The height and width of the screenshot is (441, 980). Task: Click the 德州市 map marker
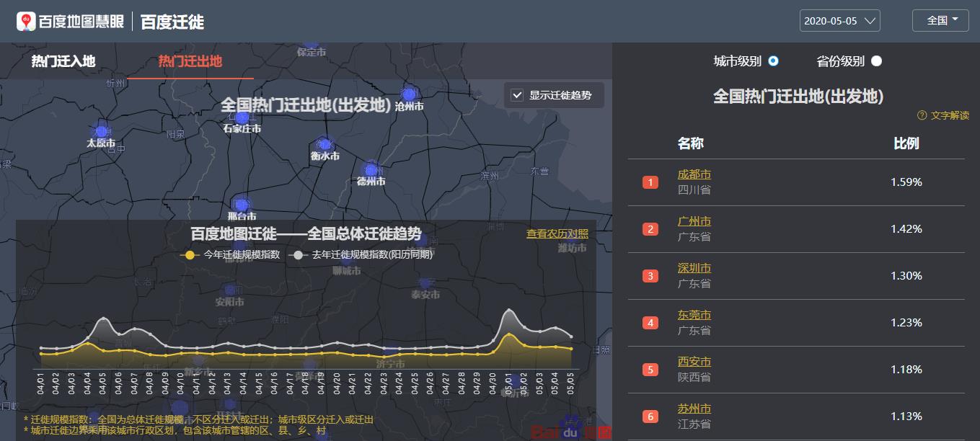(371, 170)
